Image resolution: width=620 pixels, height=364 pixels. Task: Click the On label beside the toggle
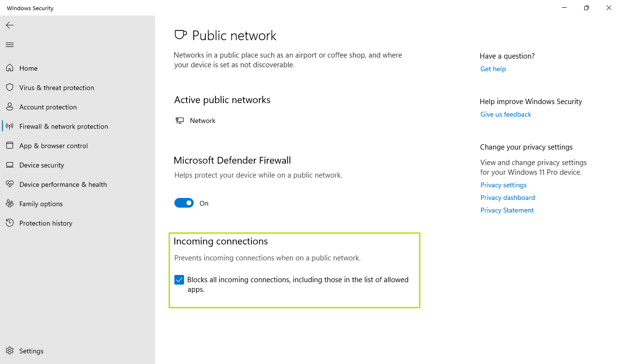pyautogui.click(x=204, y=203)
